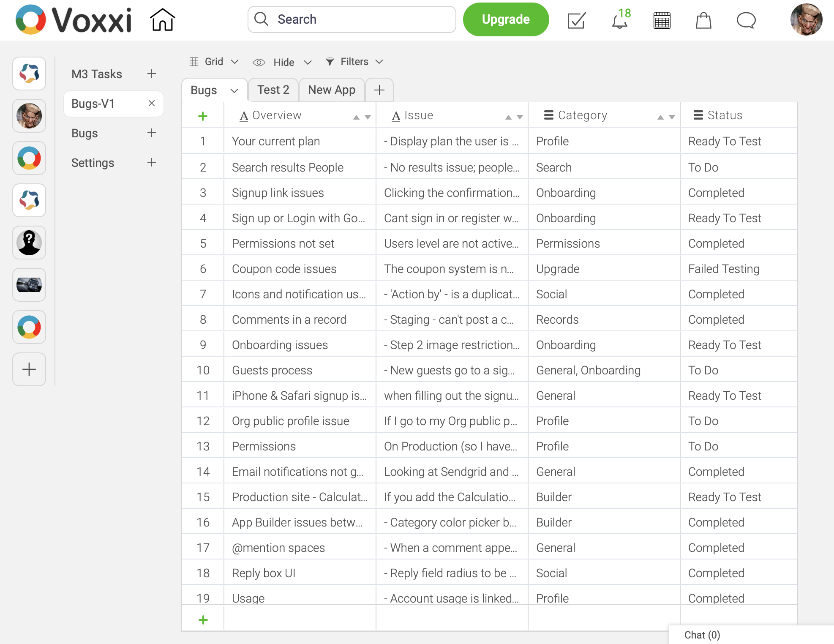The image size is (834, 644).
Task: Toggle the Hide columns eye icon
Action: tap(259, 63)
